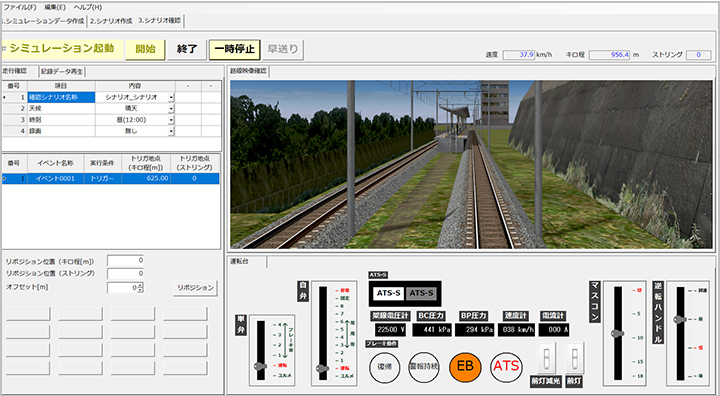Click the 開始 start button

coord(146,49)
